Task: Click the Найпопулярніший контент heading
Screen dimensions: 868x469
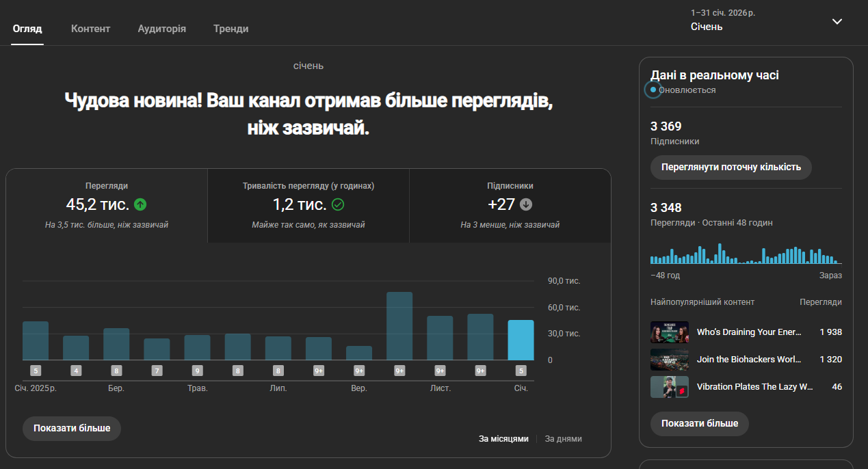Action: (x=702, y=302)
